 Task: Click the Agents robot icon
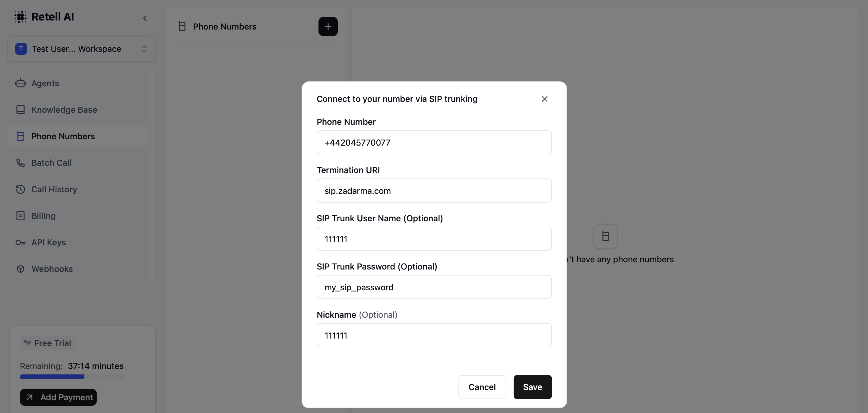[x=21, y=83]
